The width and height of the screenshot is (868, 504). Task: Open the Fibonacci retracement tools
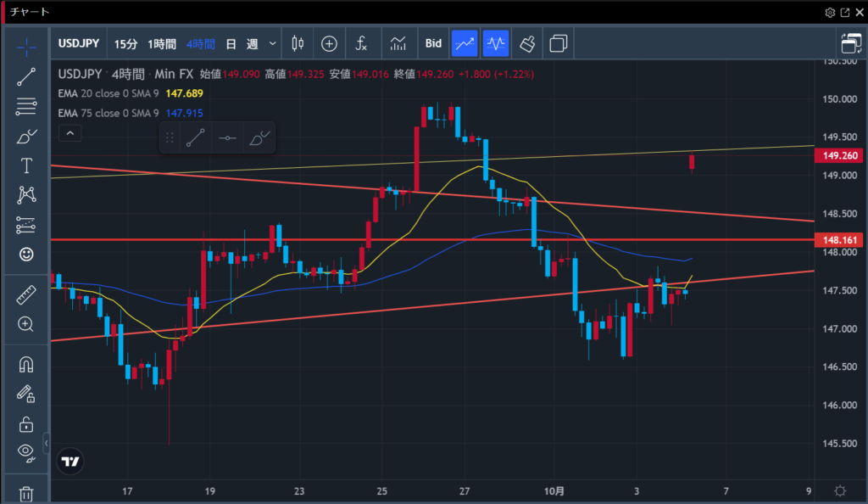(26, 106)
